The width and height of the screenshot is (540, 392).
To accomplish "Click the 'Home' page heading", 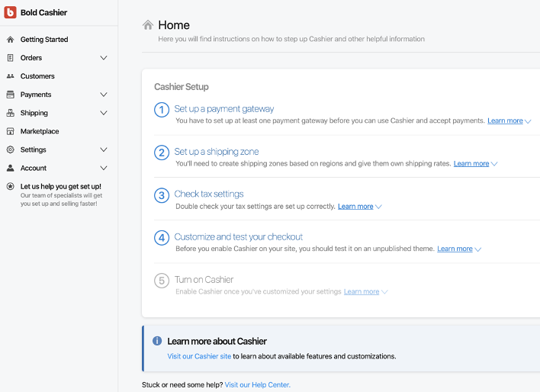I will 174,25.
